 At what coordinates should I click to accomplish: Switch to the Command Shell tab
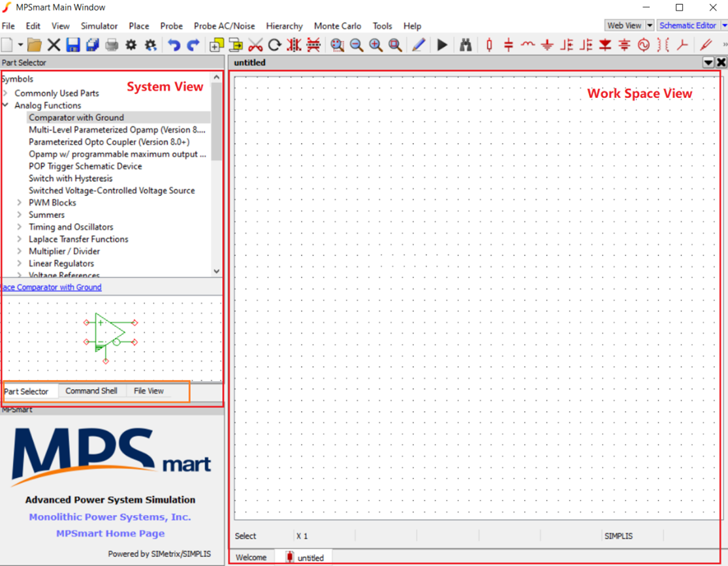pos(91,391)
